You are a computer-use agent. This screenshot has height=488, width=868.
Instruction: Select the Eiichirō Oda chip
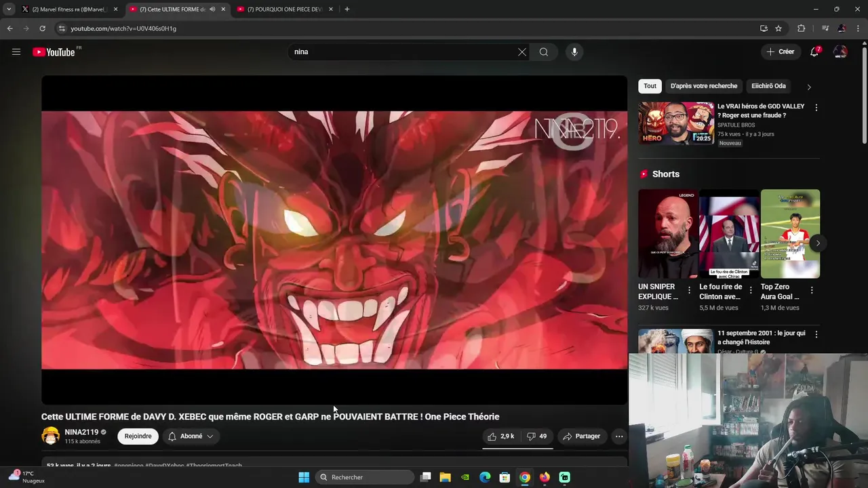pyautogui.click(x=769, y=86)
